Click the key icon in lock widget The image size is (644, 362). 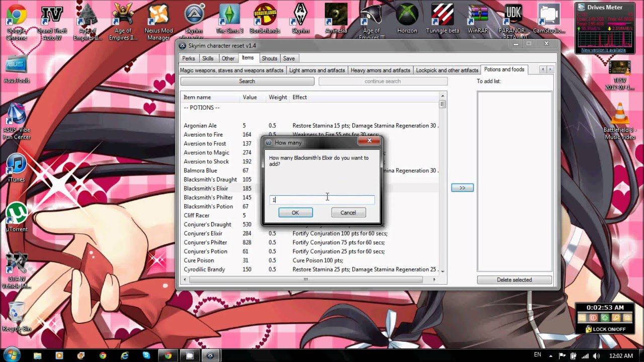(616, 318)
